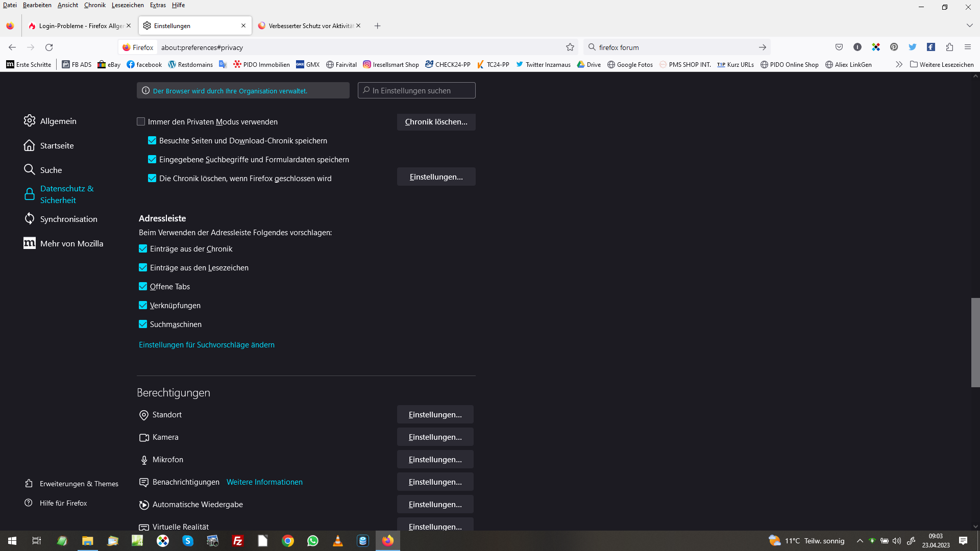Open the list all tabs dropdown arrow

point(969,26)
